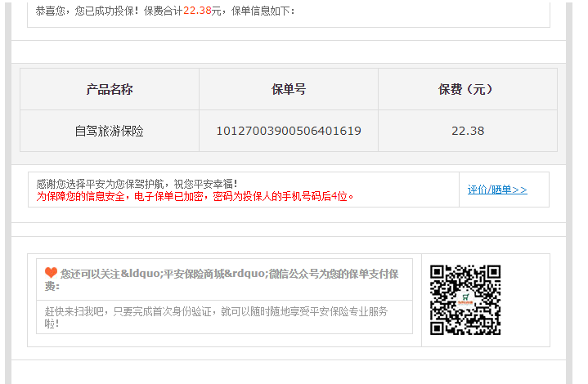Click the 赶快来扫我吧 scan instruction text
Screen dimensions: 588x384
click(x=216, y=311)
